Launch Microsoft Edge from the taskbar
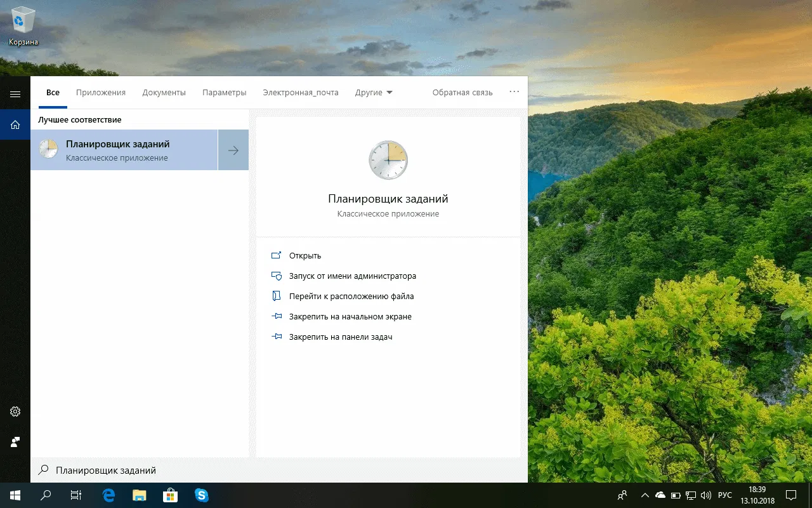812x508 pixels. tap(108, 495)
